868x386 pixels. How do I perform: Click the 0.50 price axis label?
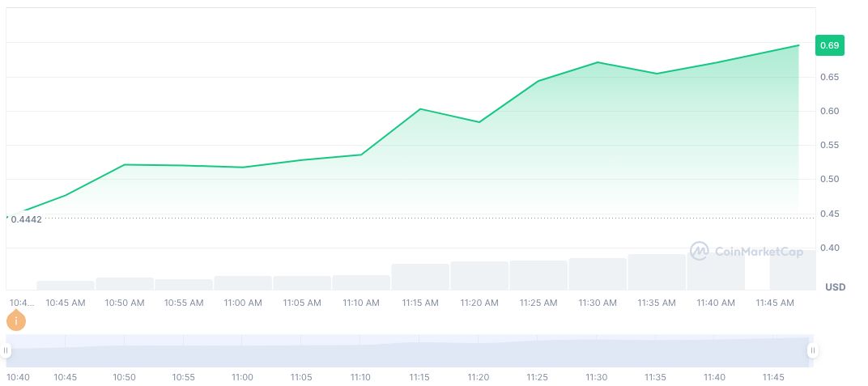[x=829, y=179]
